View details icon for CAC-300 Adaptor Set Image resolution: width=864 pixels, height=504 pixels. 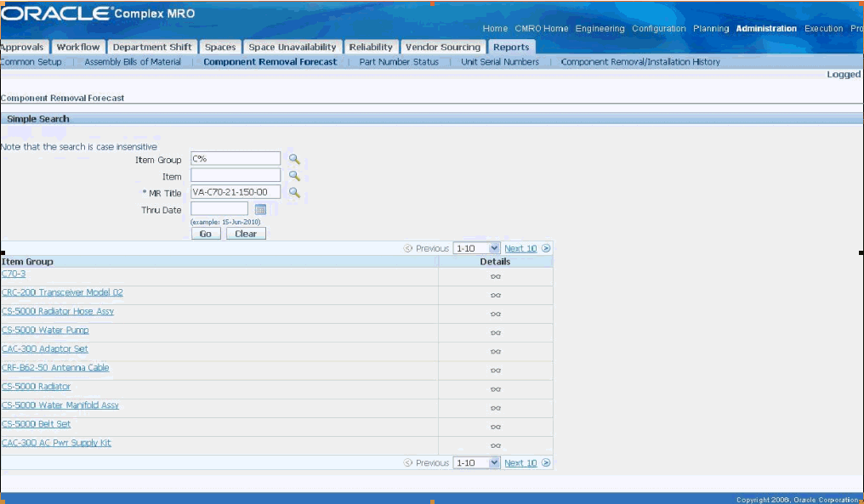[x=496, y=351]
